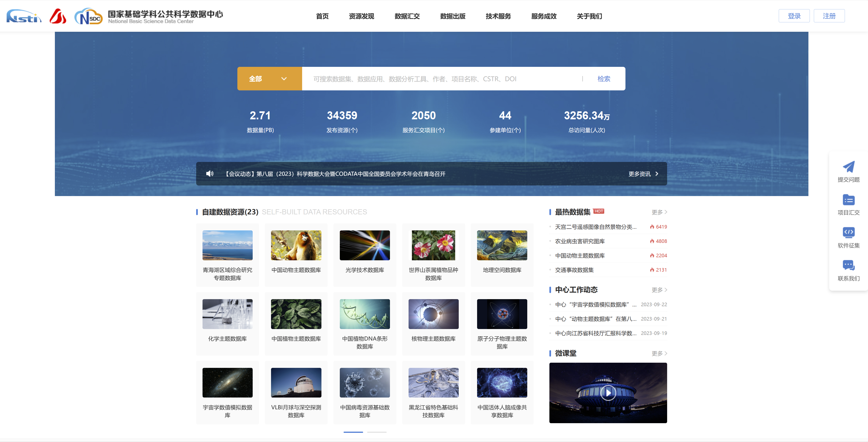868x442 pixels.
Task: Open the 服务成效 menu
Action: tap(544, 16)
